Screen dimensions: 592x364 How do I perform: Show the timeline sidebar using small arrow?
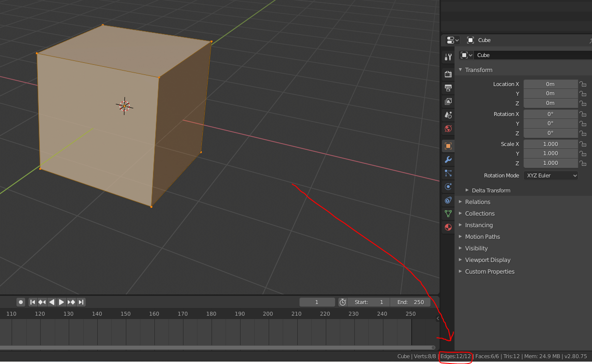point(438,318)
